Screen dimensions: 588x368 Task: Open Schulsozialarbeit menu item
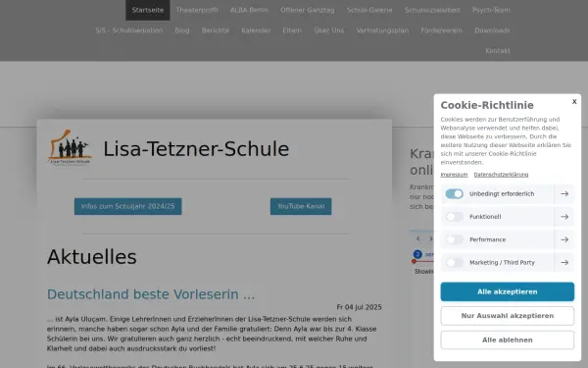432,10
